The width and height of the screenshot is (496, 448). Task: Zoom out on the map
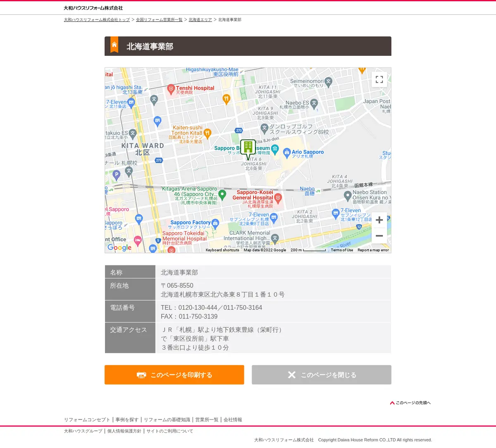click(379, 236)
